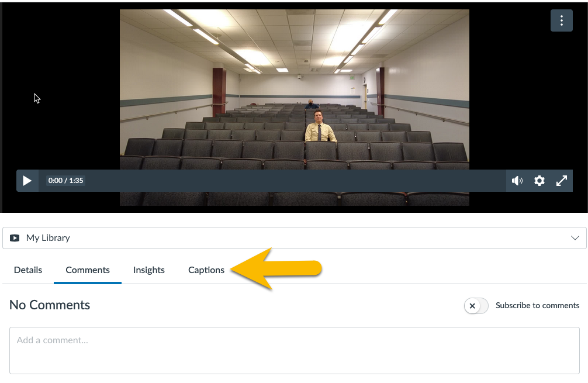The height and width of the screenshot is (383, 588).
Task: Click the My Library video icon
Action: tap(15, 238)
